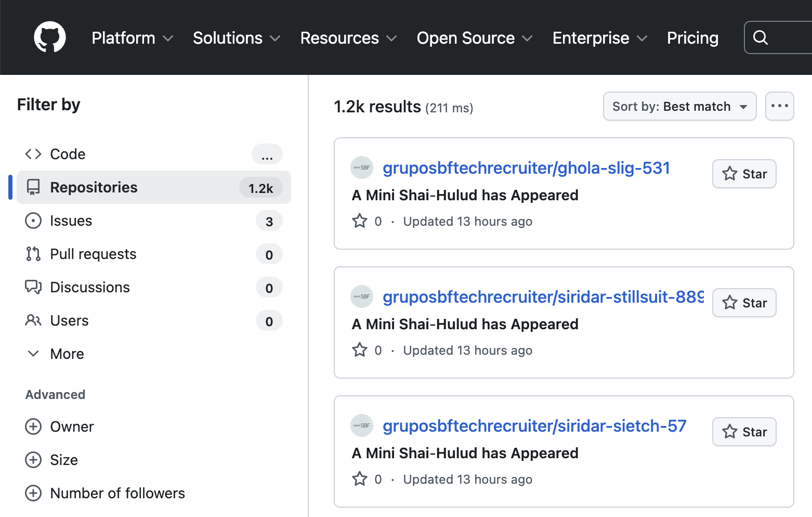Open gruposbftechrecruiter/siridar-sietch-57 repository link
Screen dimensions: 812x517
coord(534,426)
